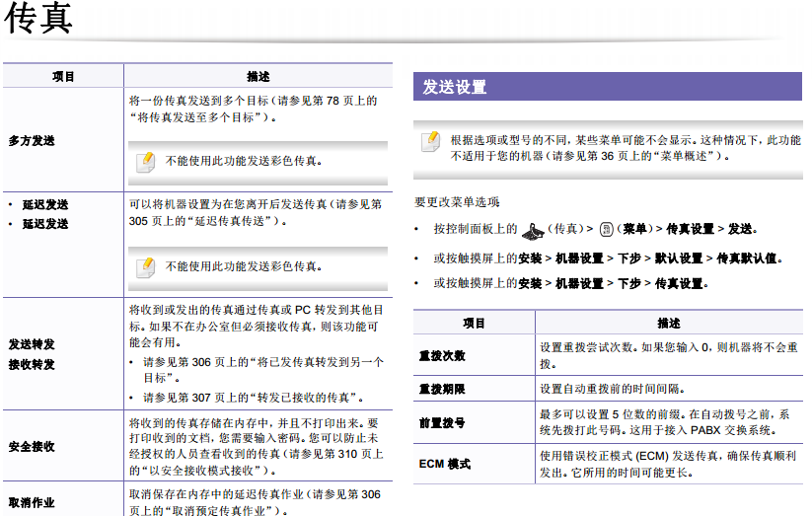Select the 重拨期限 item cell

(474, 389)
